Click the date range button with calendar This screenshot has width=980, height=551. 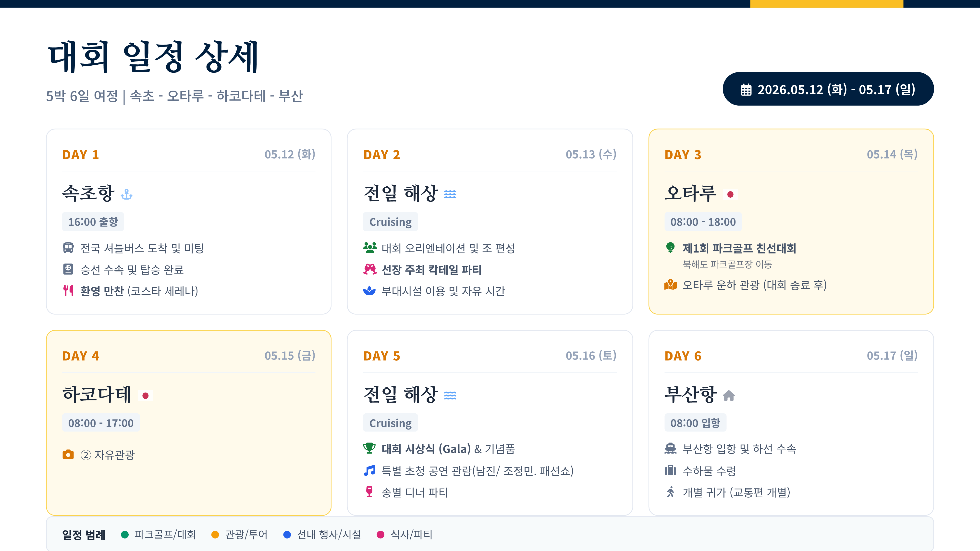828,89
